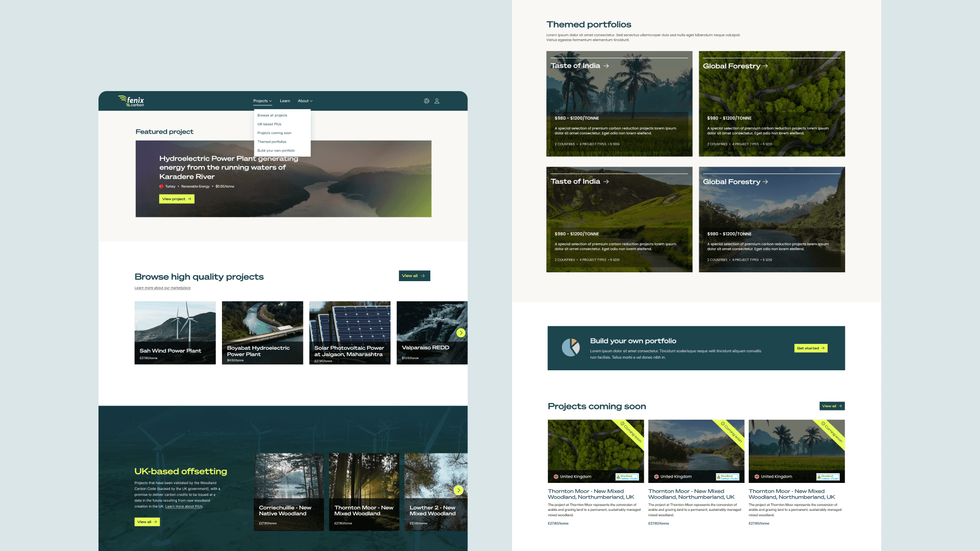Viewport: 980px width, 551px height.
Task: Open the portfolio pie chart icon in the header
Action: [426, 101]
